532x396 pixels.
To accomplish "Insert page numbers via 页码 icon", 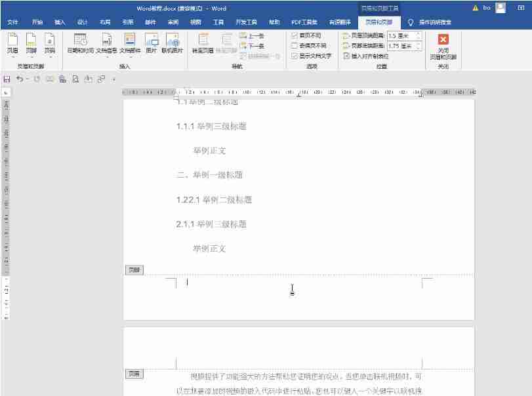I will [49, 45].
